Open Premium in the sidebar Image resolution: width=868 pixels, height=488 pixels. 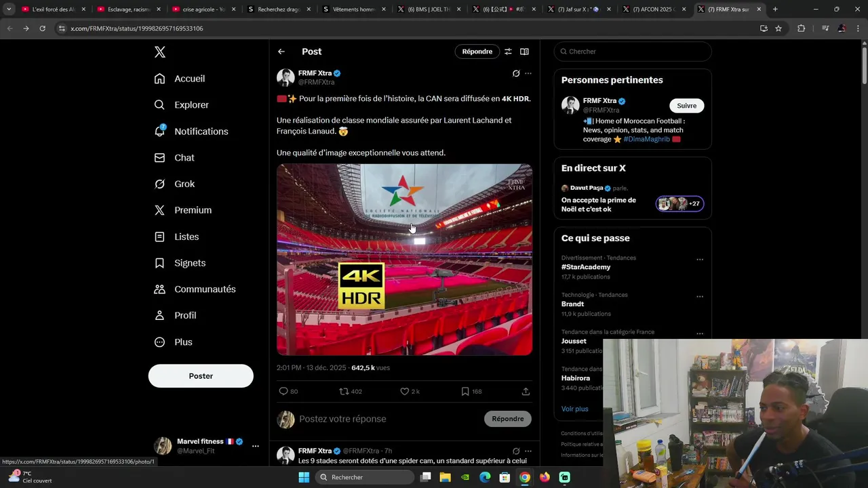tap(183, 210)
